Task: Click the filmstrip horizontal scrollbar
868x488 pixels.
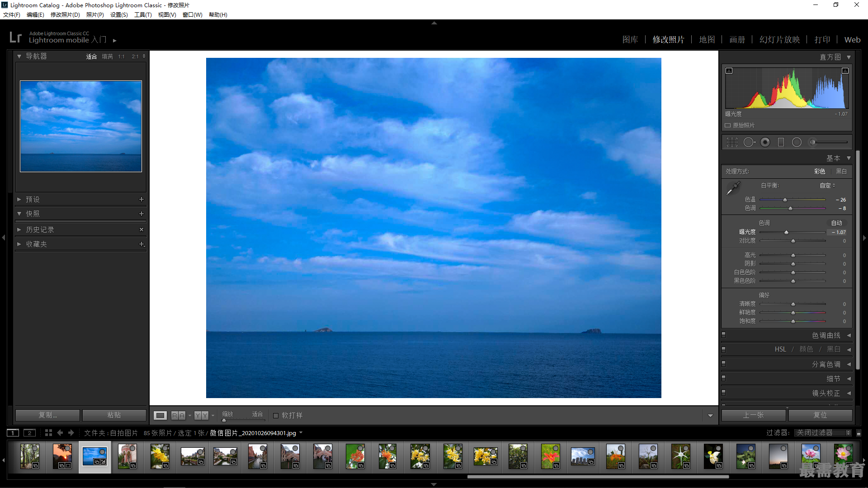Action: coord(598,477)
